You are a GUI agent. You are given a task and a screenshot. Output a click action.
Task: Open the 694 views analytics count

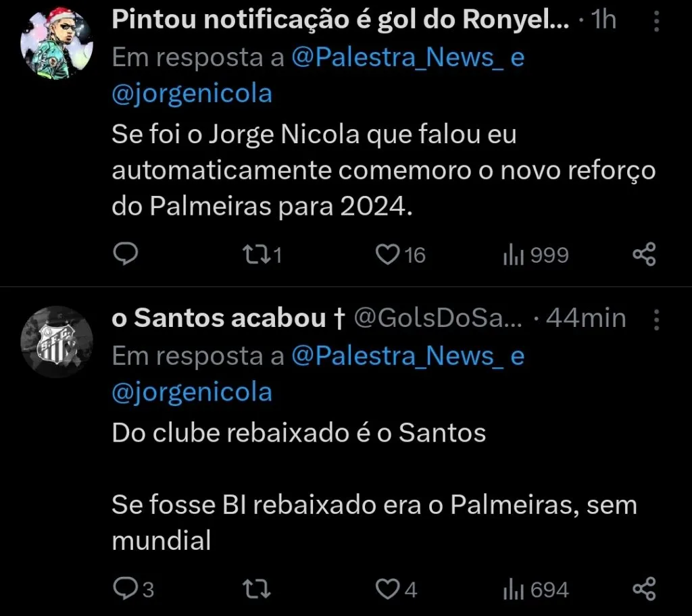(x=533, y=588)
